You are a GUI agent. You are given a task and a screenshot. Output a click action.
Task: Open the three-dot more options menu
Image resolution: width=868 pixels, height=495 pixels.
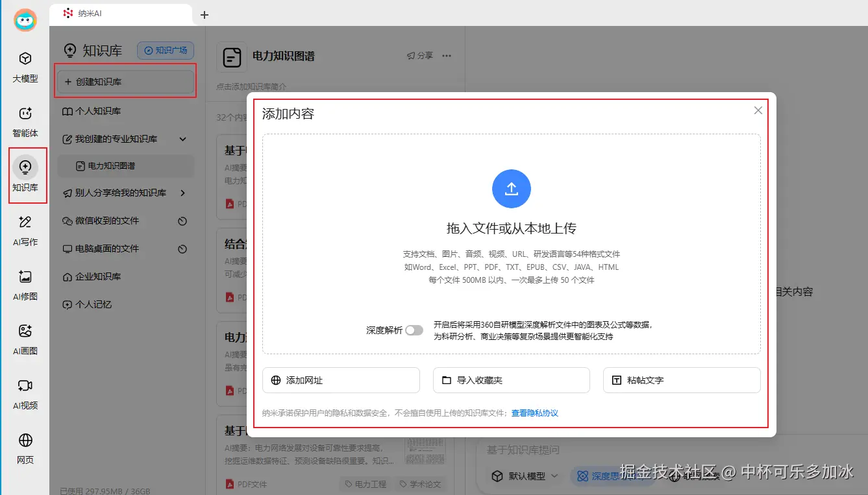click(x=447, y=56)
